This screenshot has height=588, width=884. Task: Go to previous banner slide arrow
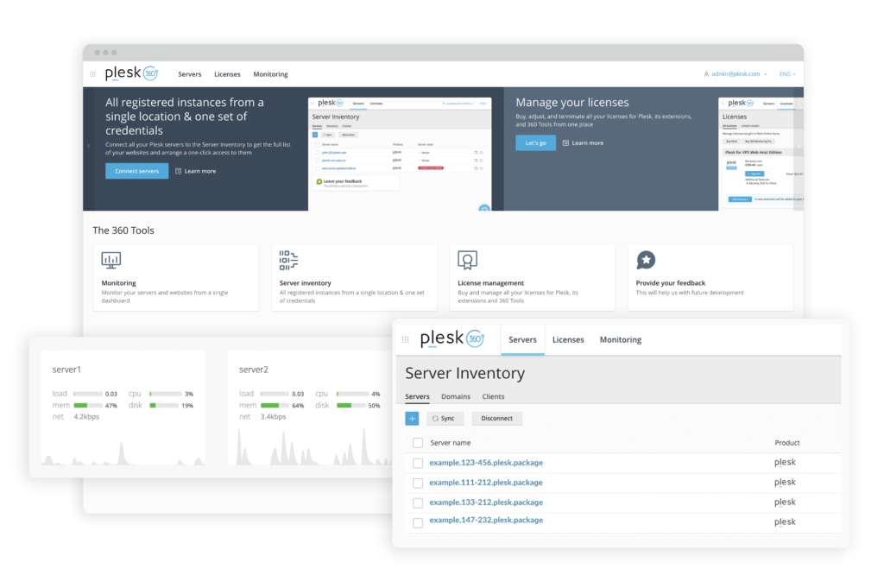(89, 146)
